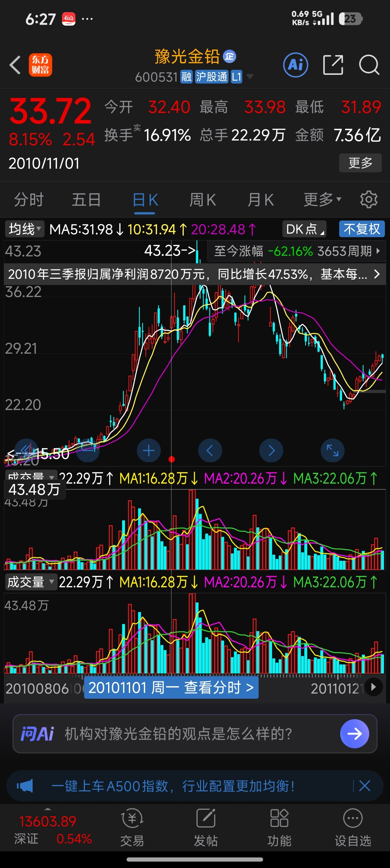Screen dimensions: 390x868
Task: Open the search magnifier icon
Action: tap(369, 65)
